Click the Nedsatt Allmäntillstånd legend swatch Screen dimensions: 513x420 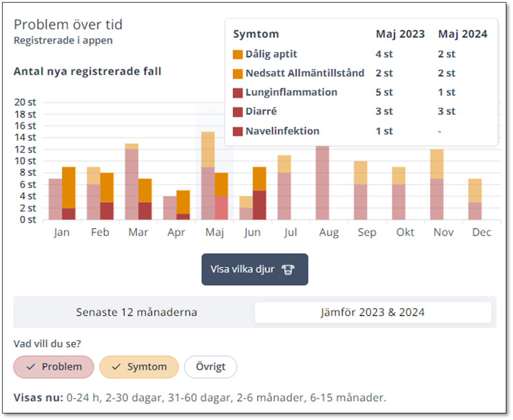click(238, 74)
